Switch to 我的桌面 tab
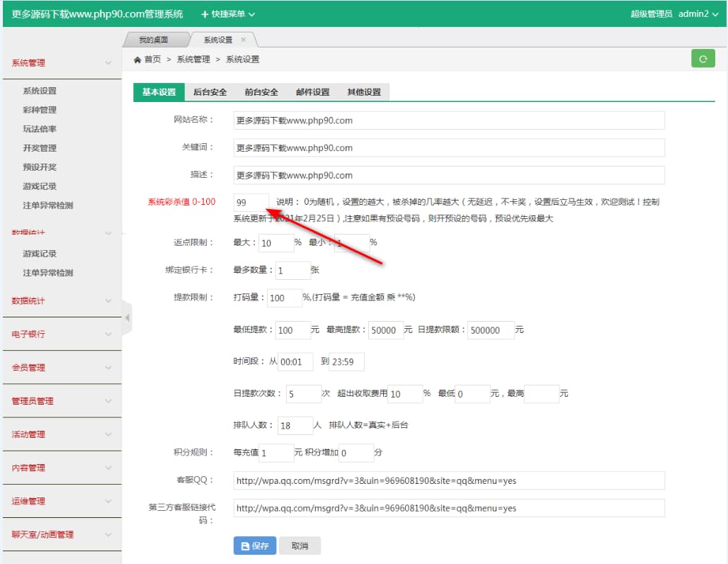Viewport: 728px width, 564px height. click(x=154, y=40)
